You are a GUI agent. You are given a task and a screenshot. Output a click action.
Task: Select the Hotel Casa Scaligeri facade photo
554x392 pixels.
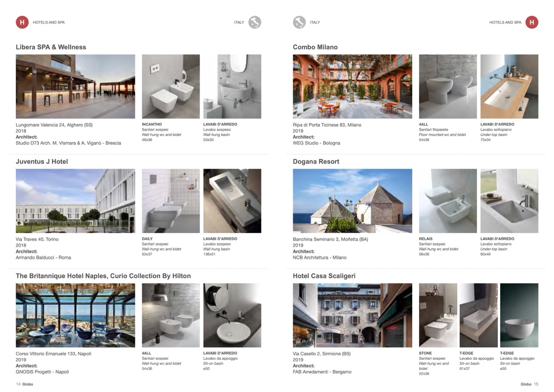coord(352,315)
